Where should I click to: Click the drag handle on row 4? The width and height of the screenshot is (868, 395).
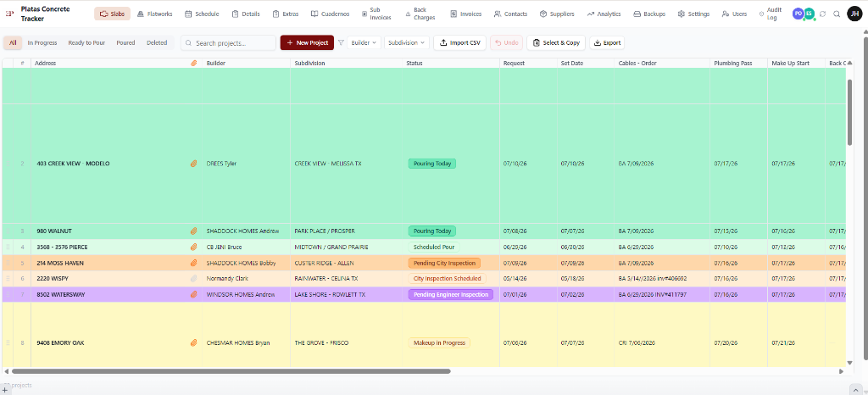[8, 248]
